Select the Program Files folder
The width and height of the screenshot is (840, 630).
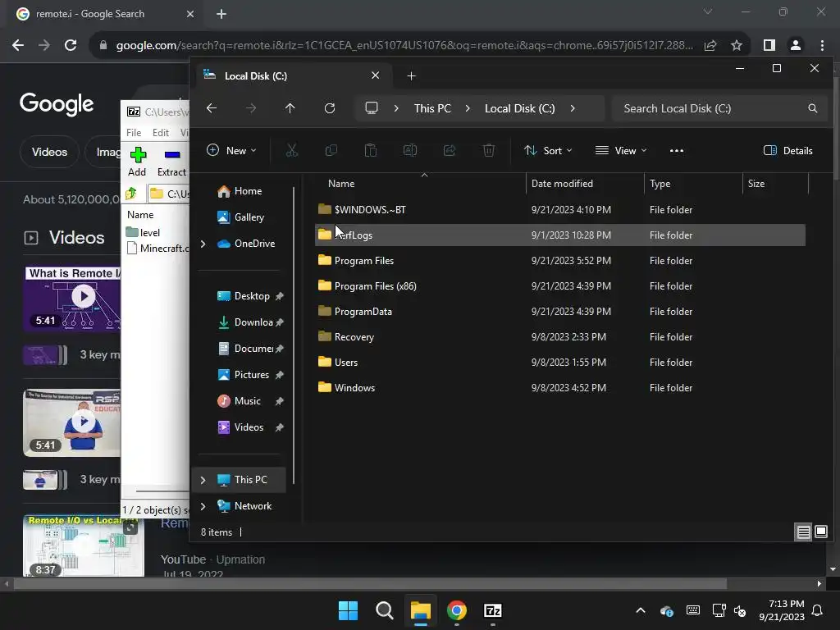tap(559, 260)
